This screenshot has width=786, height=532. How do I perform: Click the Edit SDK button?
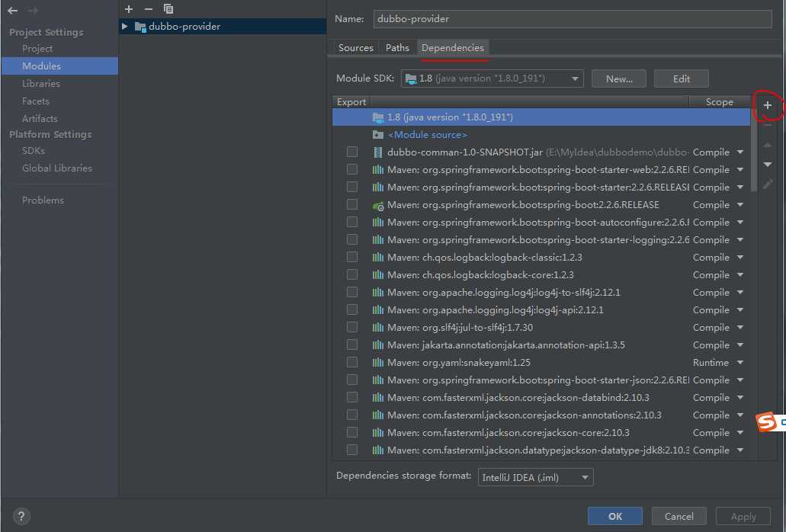[x=682, y=79]
